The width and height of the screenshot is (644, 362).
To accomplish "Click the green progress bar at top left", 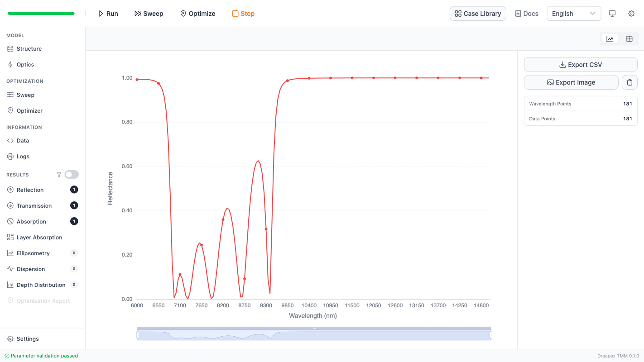I will (41, 13).
